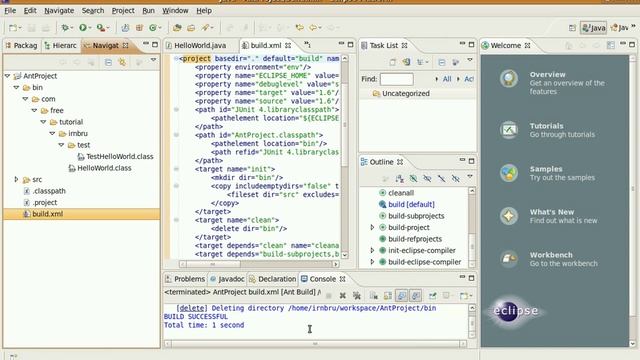Expand the src folder in Navigator
The width and height of the screenshot is (640, 360).
(x=16, y=179)
